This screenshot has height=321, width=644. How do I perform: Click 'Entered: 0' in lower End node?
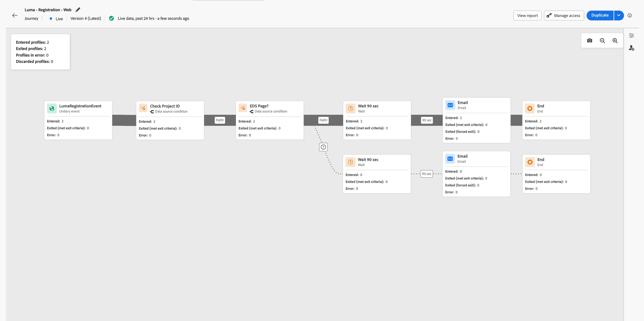coord(533,175)
